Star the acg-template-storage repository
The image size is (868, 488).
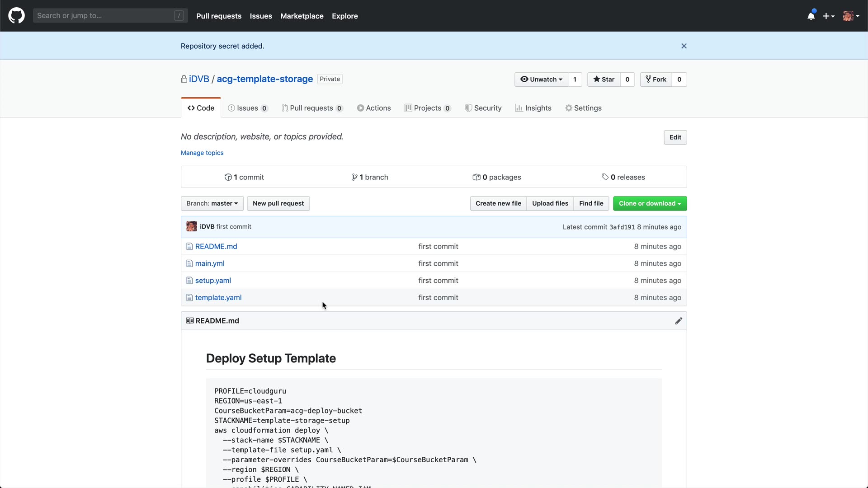point(604,80)
